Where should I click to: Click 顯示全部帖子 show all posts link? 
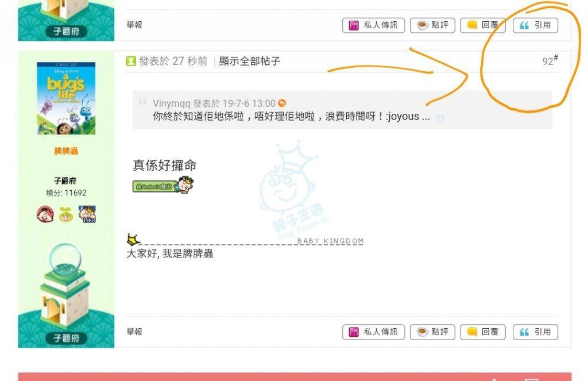coord(249,61)
